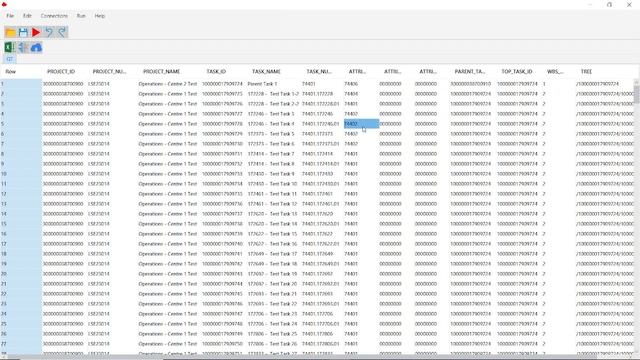
Task: Undo the last action with the toolbar arrow
Action: pos(49,32)
